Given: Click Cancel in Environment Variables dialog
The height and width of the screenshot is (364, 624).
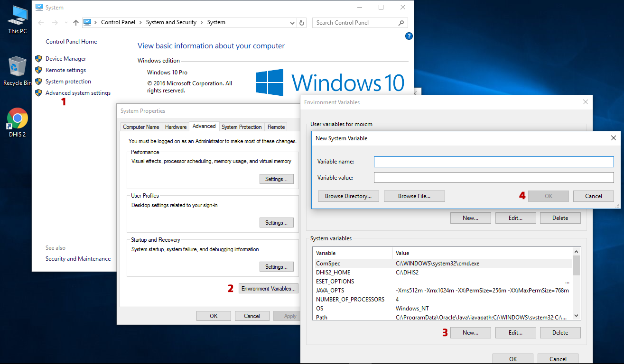Looking at the screenshot, I should point(558,359).
